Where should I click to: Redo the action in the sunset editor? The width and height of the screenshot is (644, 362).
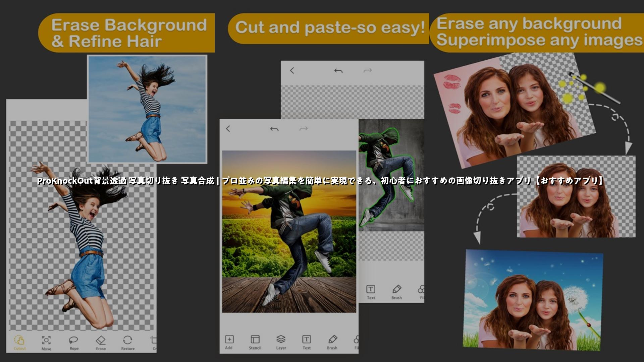[304, 129]
